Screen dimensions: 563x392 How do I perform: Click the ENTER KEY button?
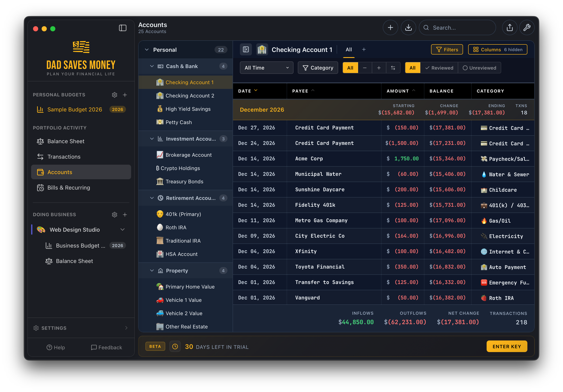coord(507,346)
